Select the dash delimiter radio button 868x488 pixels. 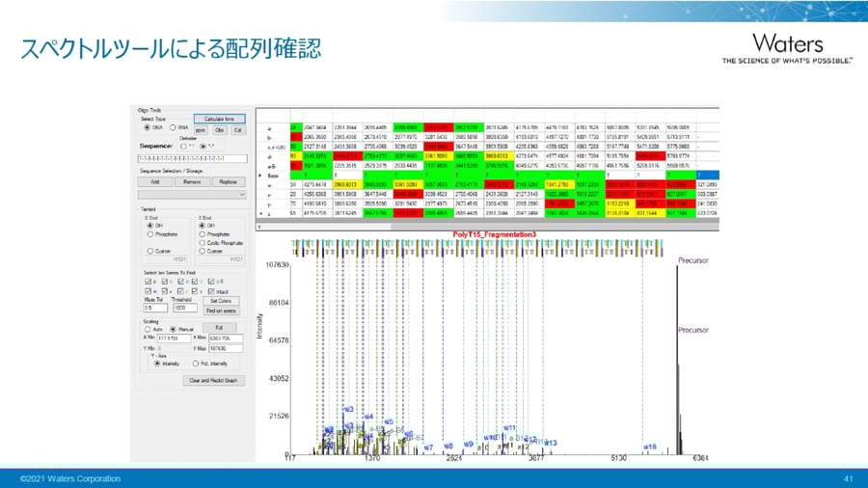(x=203, y=147)
